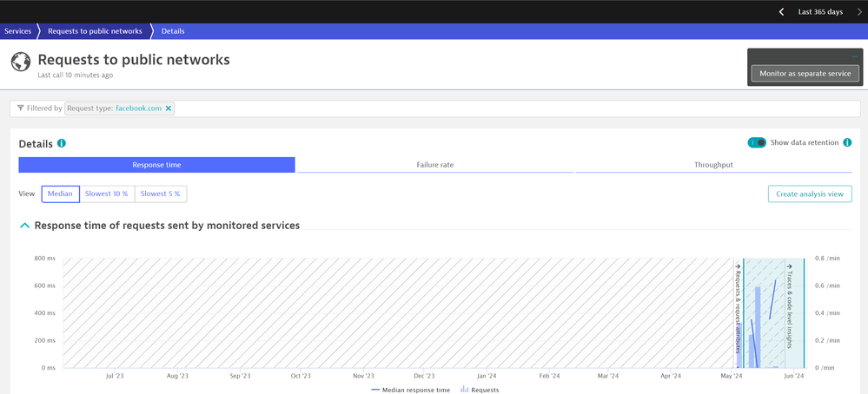Open the Last 365 days timeframe selector
This screenshot has height=394, width=868.
(x=820, y=11)
